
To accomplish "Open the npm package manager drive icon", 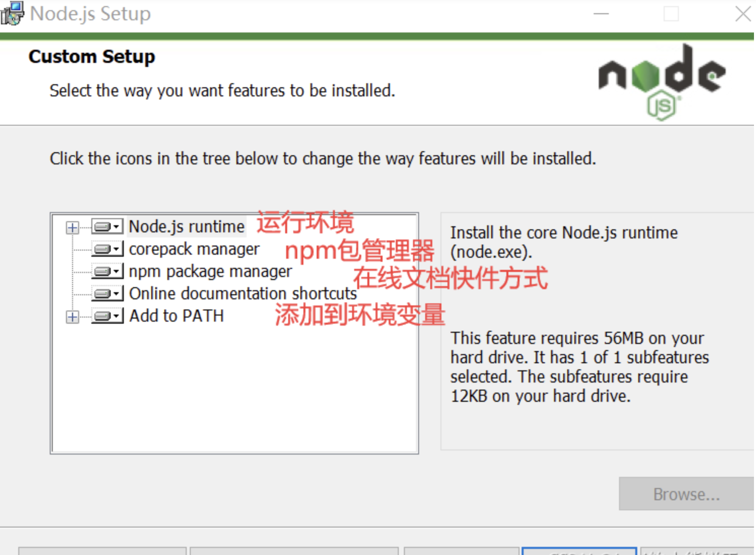I will coord(108,271).
